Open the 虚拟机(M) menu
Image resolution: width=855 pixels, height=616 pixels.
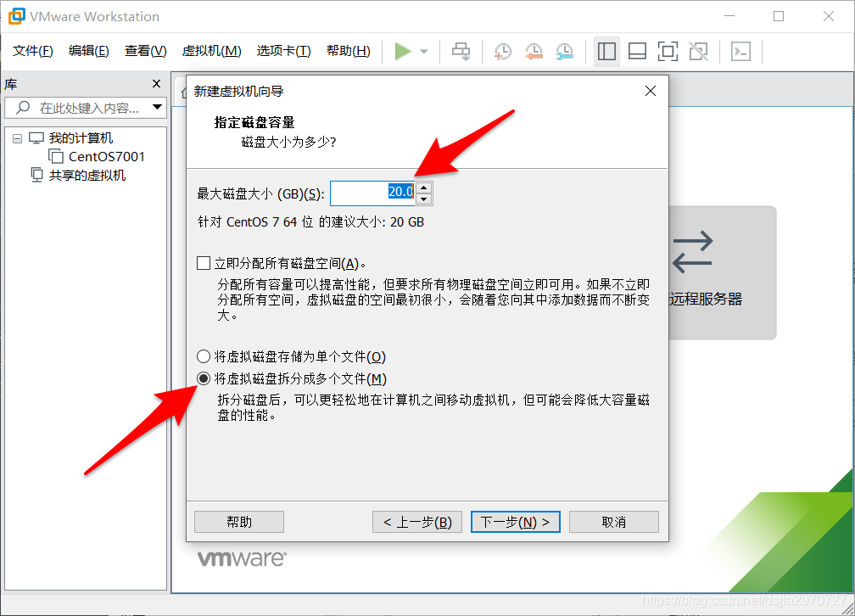point(211,51)
